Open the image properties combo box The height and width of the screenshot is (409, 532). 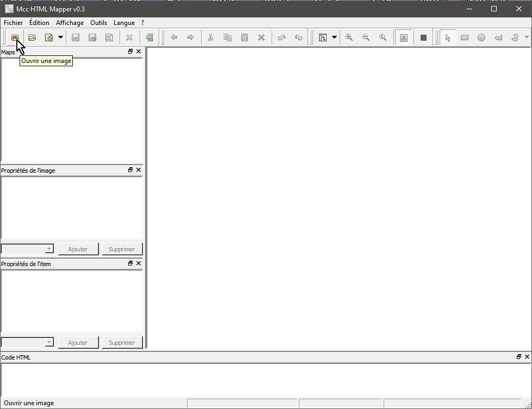tap(28, 249)
